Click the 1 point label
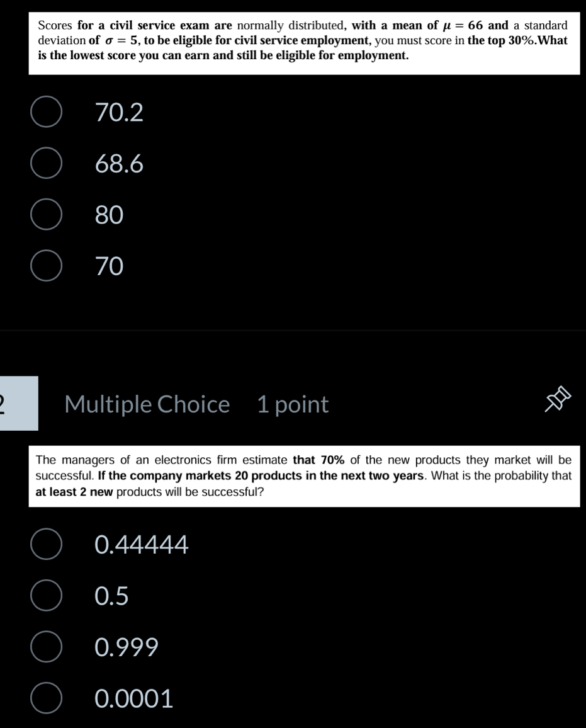 [293, 404]
